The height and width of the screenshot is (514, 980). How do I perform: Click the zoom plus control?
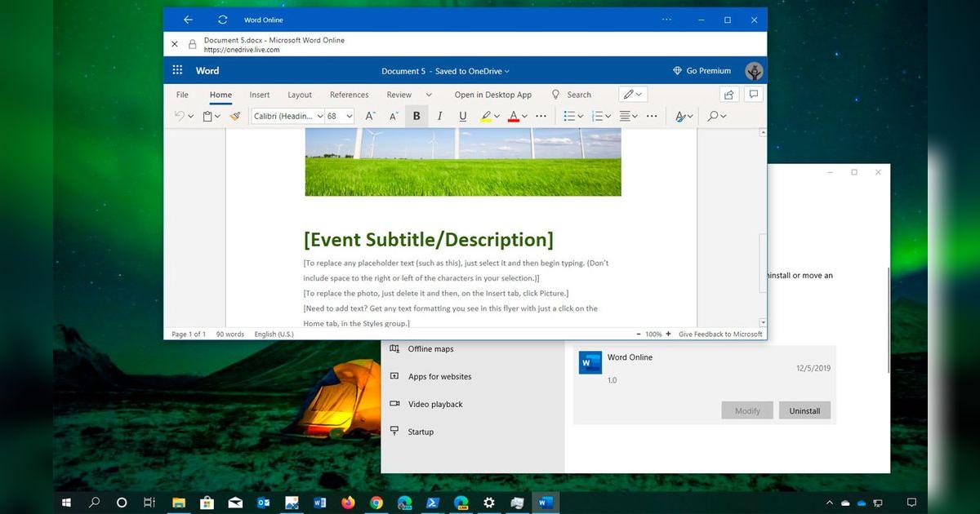point(666,334)
